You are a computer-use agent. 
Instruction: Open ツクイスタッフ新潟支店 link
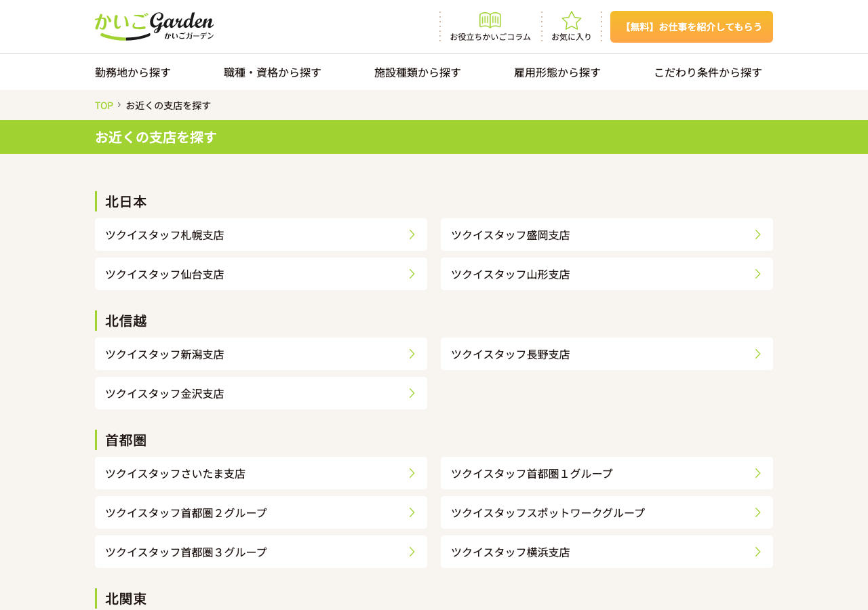[261, 354]
